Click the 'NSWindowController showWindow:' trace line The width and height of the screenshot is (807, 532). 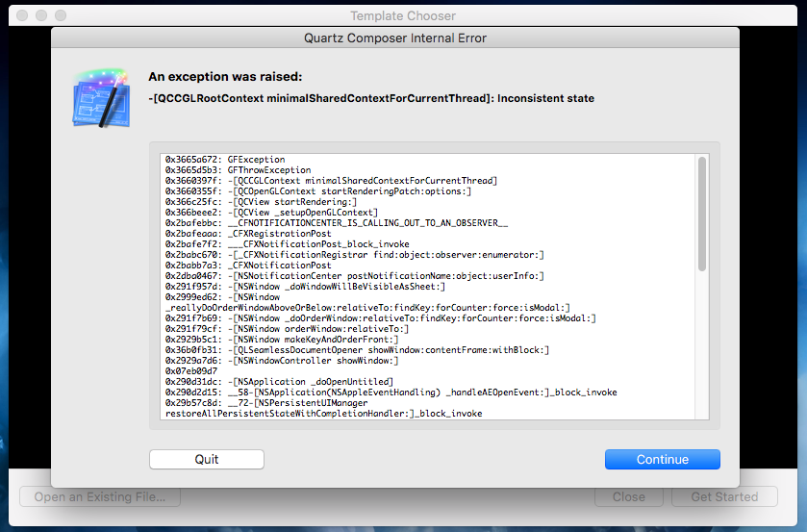tap(282, 361)
